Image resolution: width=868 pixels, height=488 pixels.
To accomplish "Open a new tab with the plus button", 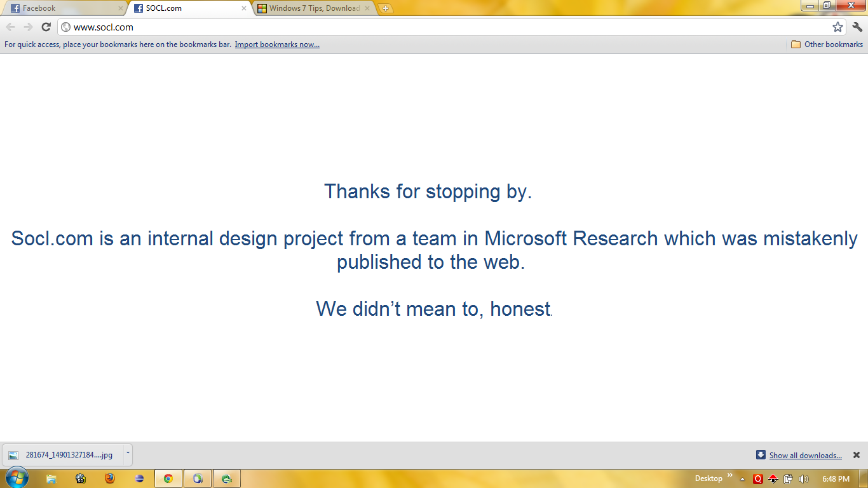I will pyautogui.click(x=385, y=8).
